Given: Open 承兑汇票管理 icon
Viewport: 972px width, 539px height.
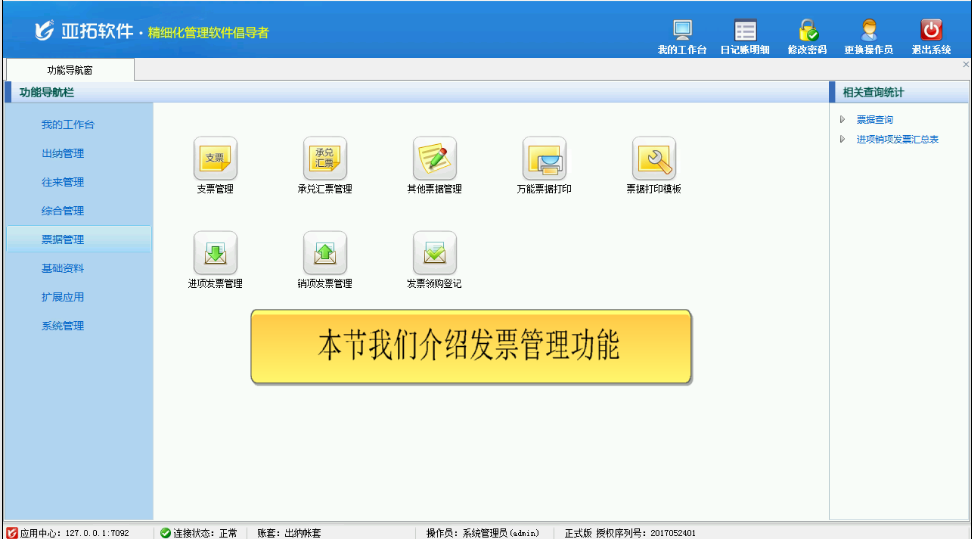Looking at the screenshot, I should click(325, 159).
